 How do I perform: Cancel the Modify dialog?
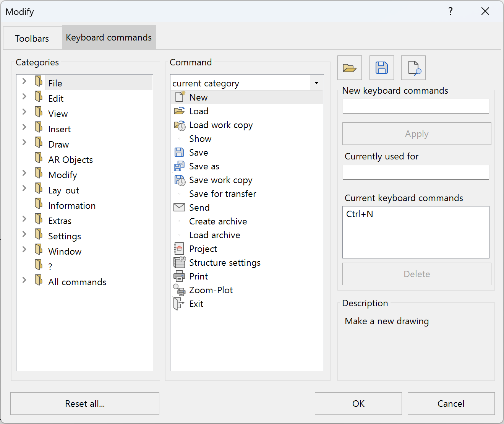[451, 403]
